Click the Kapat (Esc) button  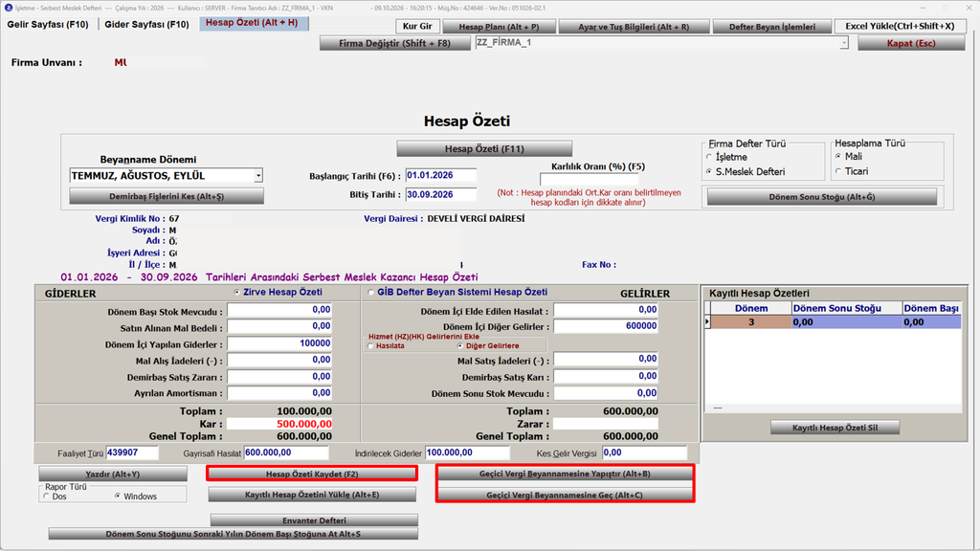[911, 43]
